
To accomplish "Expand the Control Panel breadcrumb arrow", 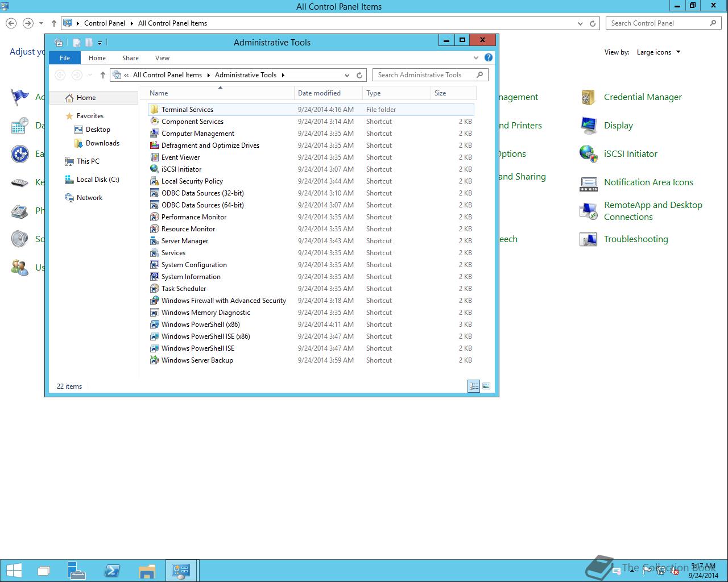I will coord(131,23).
